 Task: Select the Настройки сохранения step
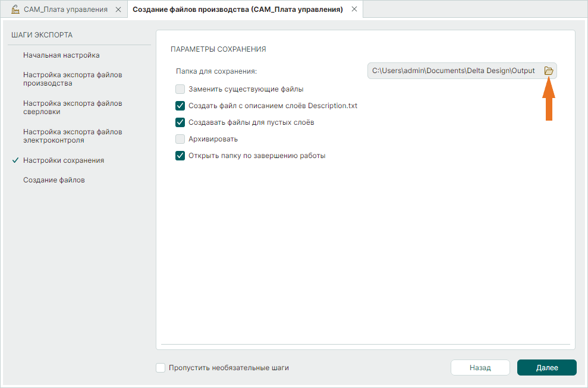click(64, 160)
